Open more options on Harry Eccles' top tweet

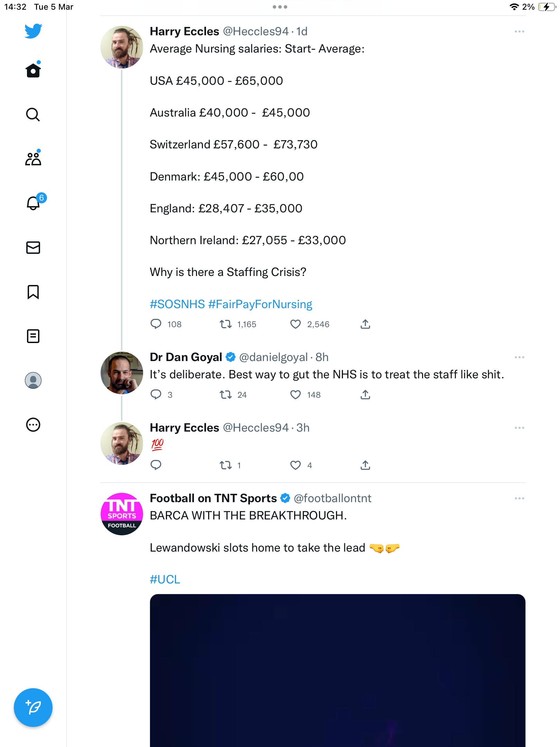519,32
